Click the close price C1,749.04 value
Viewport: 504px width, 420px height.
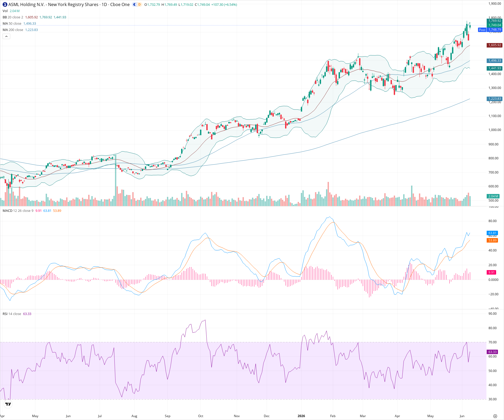click(x=202, y=5)
